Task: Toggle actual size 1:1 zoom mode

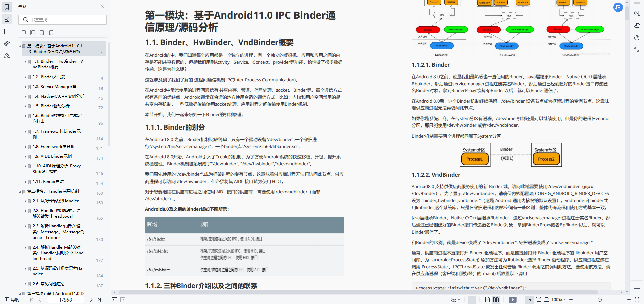Action: coord(530,300)
